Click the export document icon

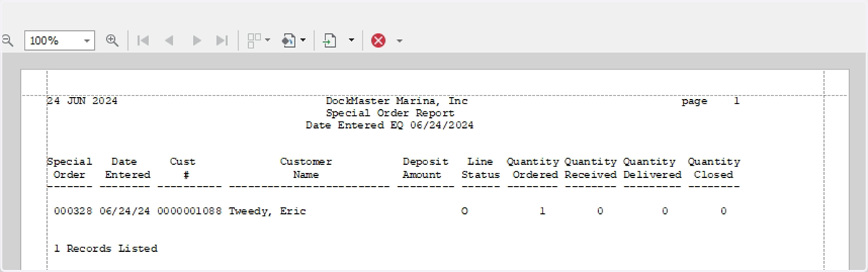tap(330, 41)
